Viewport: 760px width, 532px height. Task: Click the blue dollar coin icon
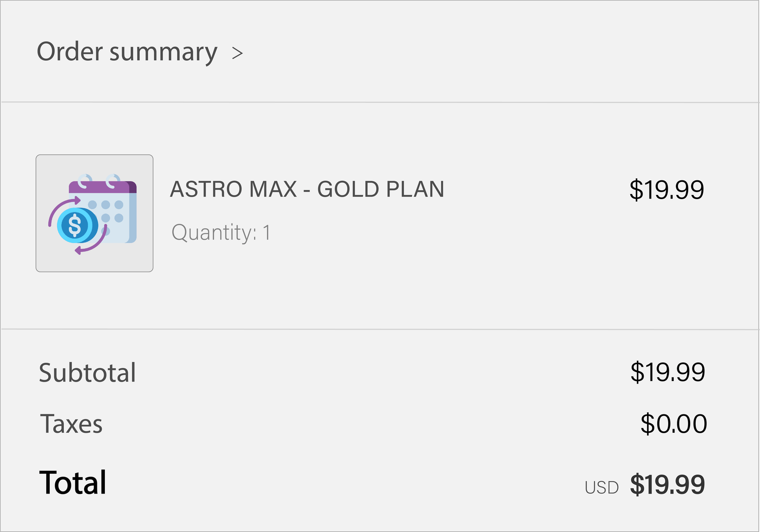tap(75, 225)
